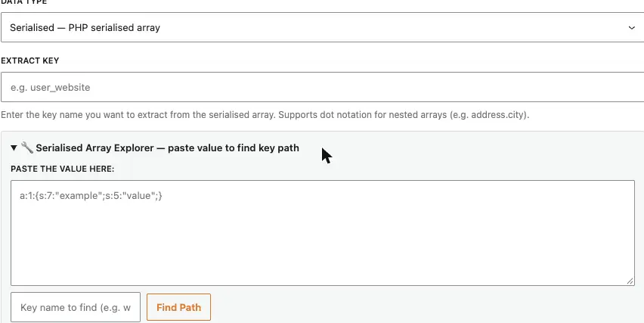Click the 'Serialised Array Explorer' summary title

pyautogui.click(x=95, y=148)
